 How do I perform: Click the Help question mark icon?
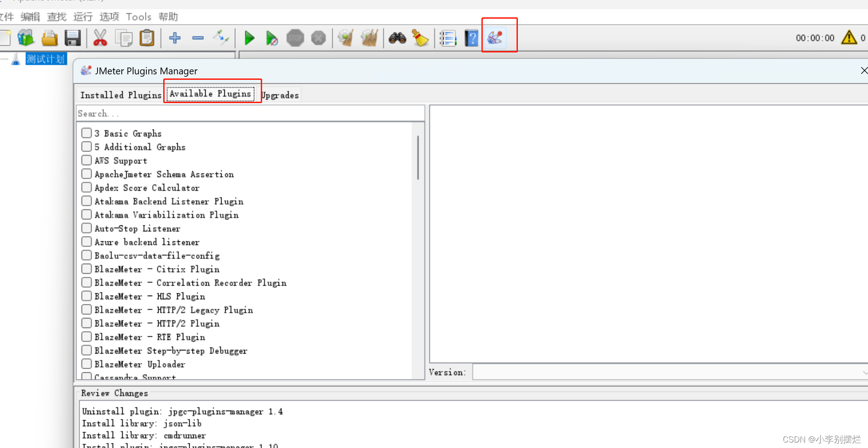point(471,38)
